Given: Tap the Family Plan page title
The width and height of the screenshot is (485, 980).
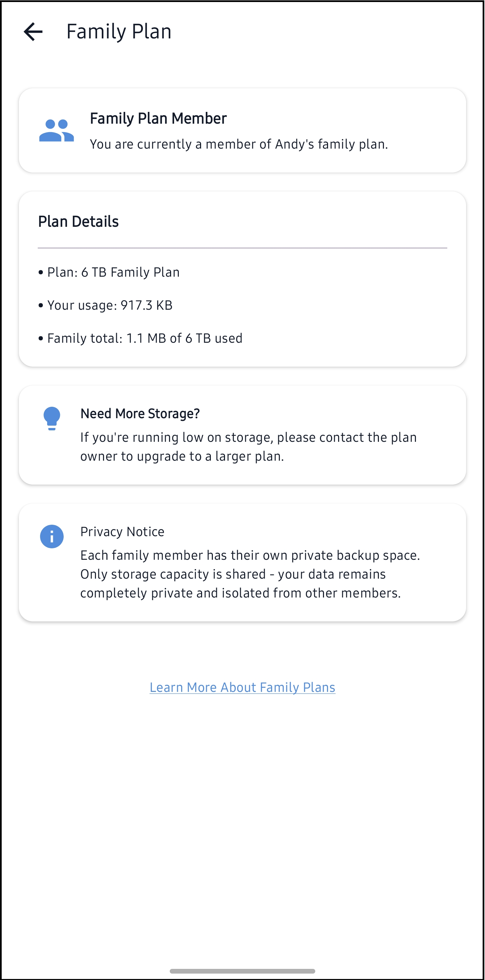Looking at the screenshot, I should pyautogui.click(x=119, y=32).
